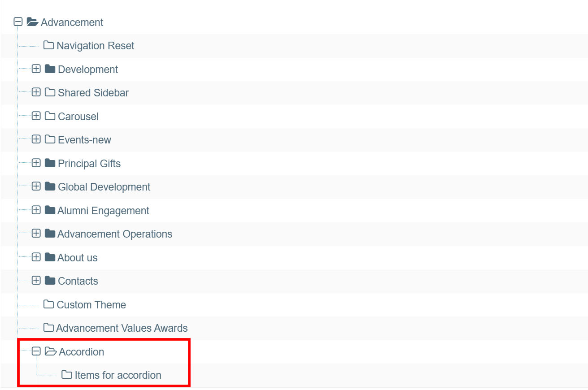Expand the Events-new folder
Image resolution: width=588 pixels, height=390 pixels.
coord(36,139)
